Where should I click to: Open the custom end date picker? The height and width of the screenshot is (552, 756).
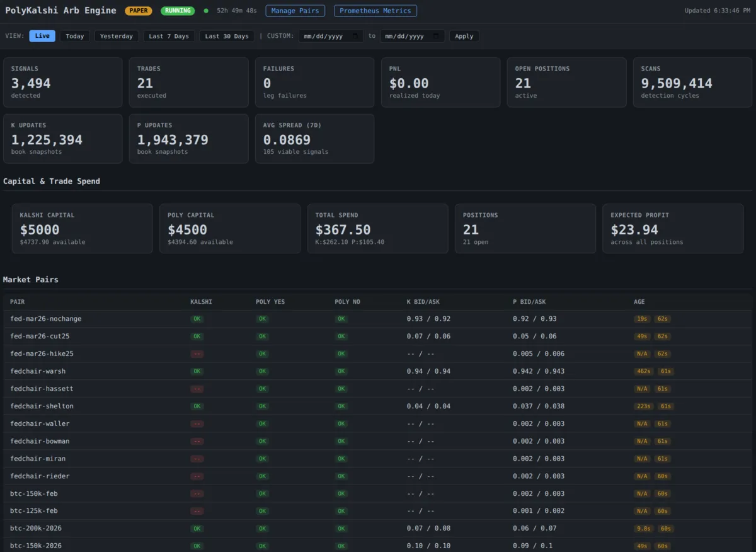412,36
